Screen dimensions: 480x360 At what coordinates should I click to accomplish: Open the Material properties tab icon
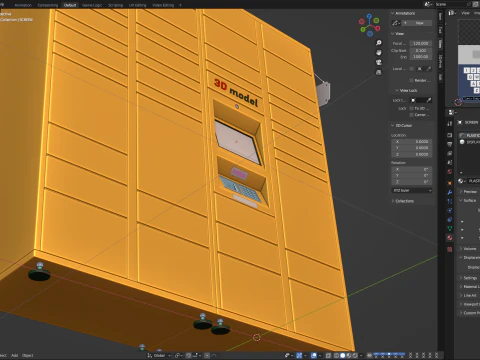click(450, 238)
